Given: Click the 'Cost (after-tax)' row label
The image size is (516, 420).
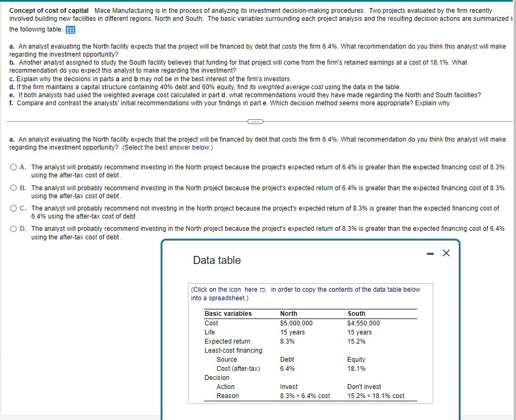Looking at the screenshot, I should tap(238, 369).
